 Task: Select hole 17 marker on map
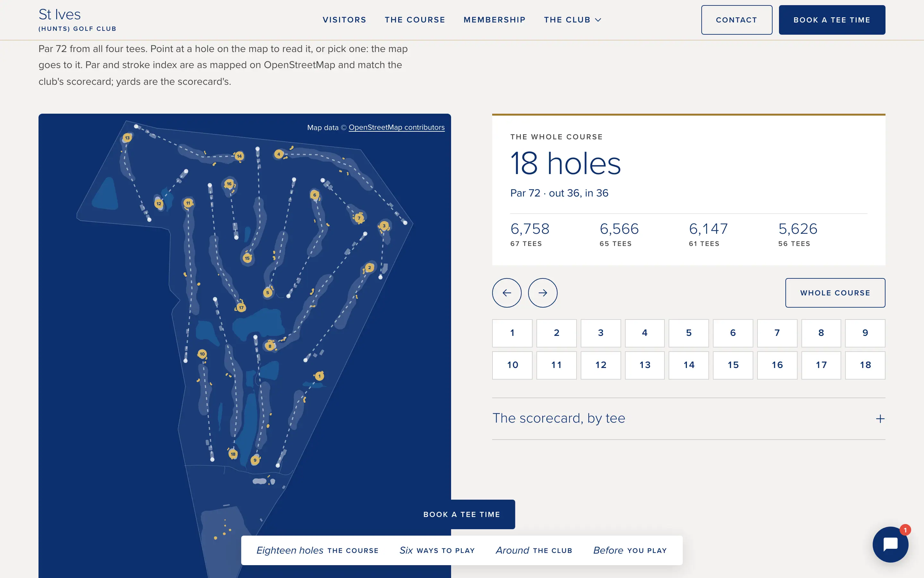241,308
